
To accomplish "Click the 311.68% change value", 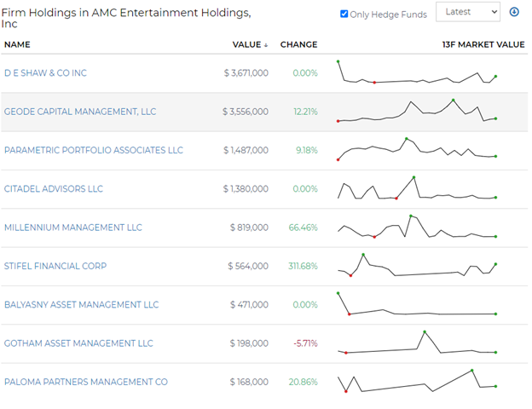I will click(x=303, y=266).
